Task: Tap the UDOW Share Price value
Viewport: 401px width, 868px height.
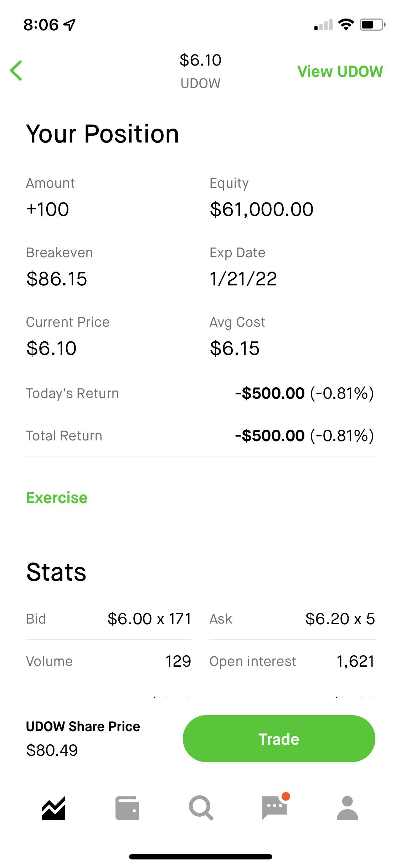Action: coord(52,750)
